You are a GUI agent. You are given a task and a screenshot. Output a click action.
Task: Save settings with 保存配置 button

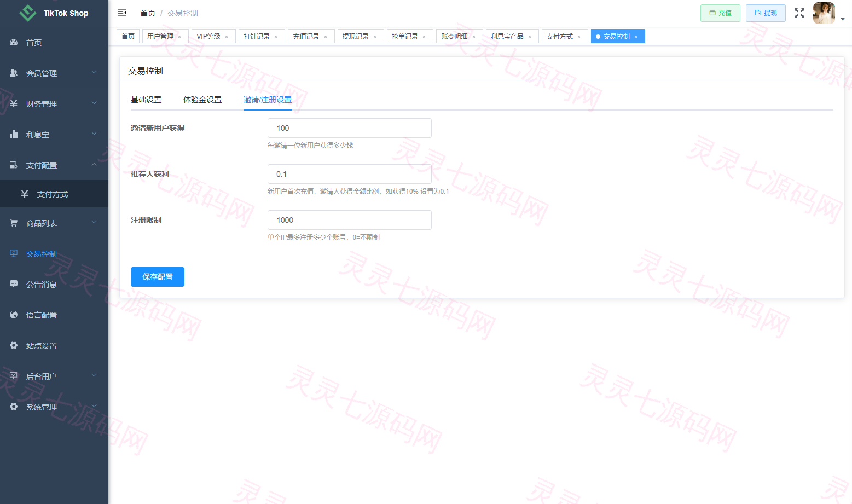tap(158, 277)
